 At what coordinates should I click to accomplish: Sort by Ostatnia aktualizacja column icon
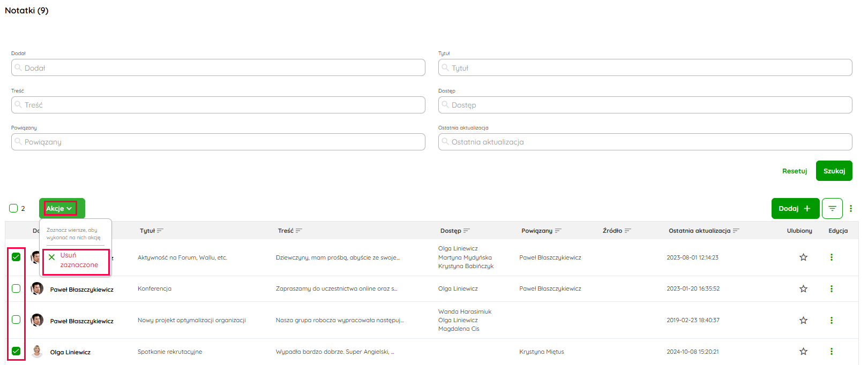[x=736, y=231]
